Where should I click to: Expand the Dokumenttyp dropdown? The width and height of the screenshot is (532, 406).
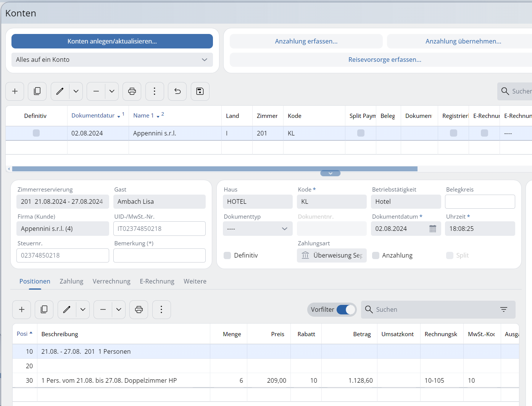(x=257, y=229)
